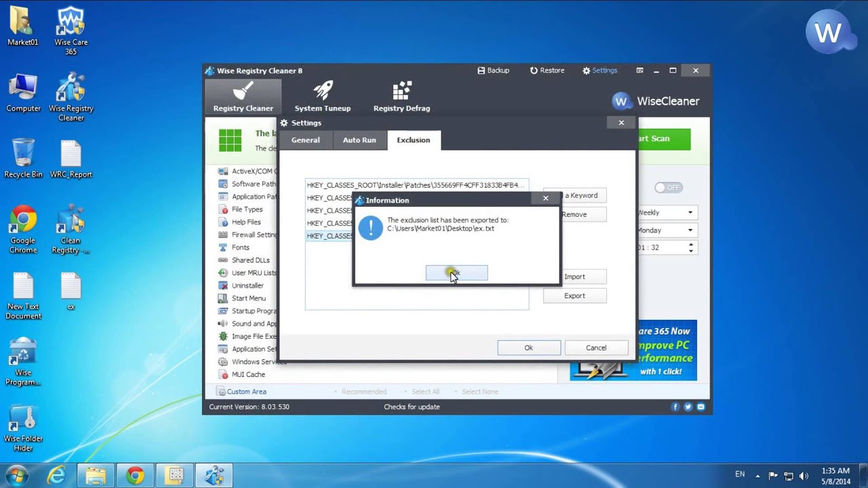868x488 pixels.
Task: Click the File Types category icon
Action: (x=223, y=209)
